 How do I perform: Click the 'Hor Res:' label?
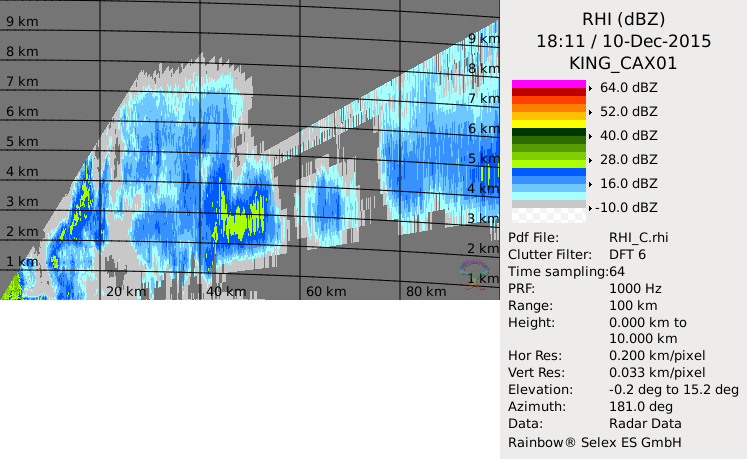point(535,356)
